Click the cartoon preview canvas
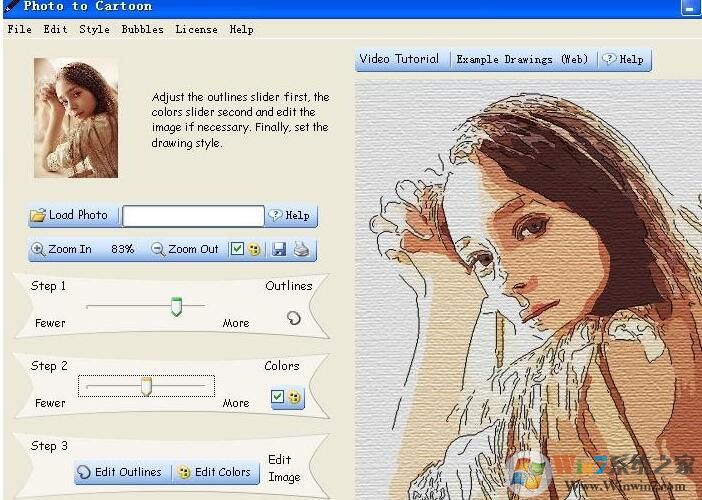 pyautogui.click(x=528, y=290)
